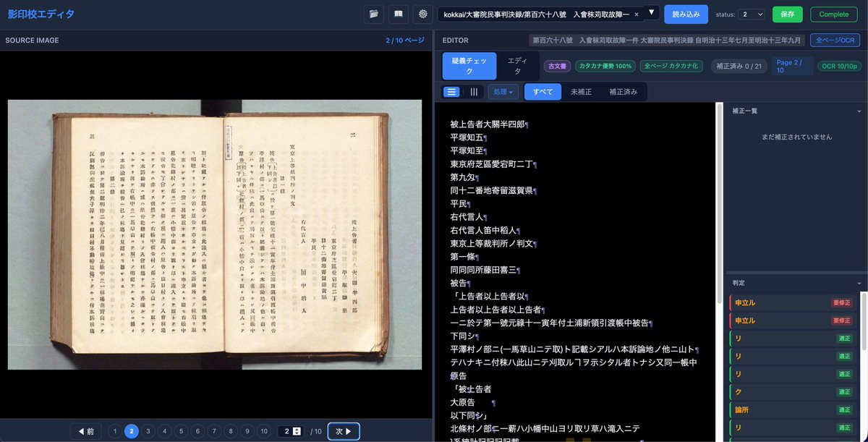868x442 pixels.
Task: Adjust the page number stepper field
Action: pos(292,431)
